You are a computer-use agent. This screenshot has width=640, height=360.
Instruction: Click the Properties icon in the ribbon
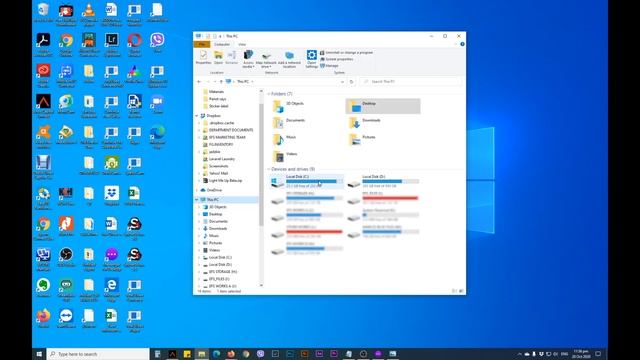point(203,58)
